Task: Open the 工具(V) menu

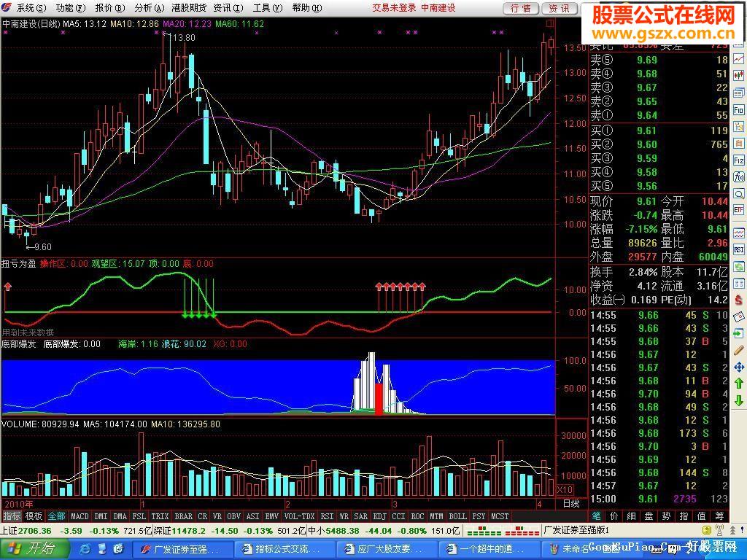Action: tap(268, 8)
